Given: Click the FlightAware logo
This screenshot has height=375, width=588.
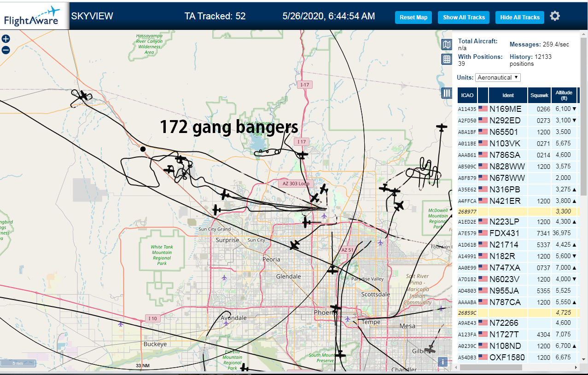Looking at the screenshot, I should 34,16.
